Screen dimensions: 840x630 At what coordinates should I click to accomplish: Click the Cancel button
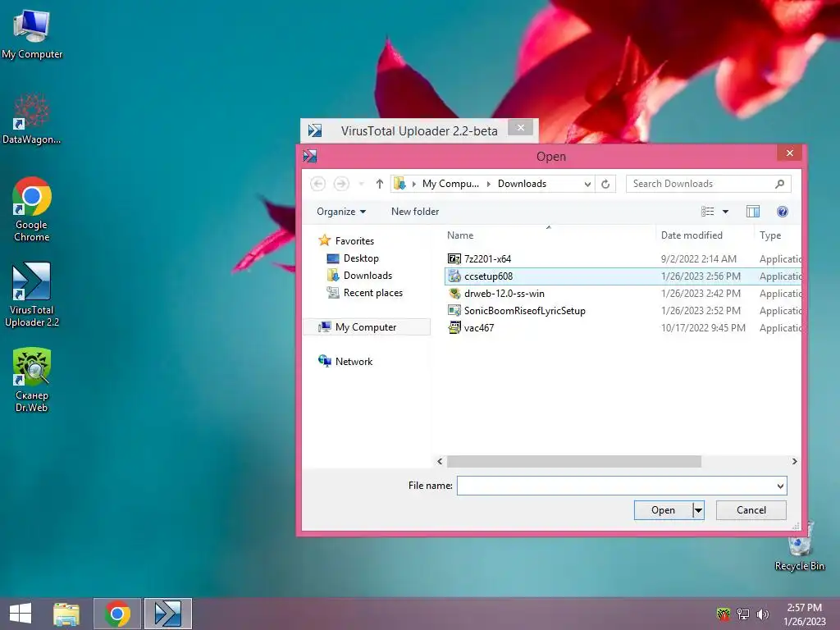751,510
